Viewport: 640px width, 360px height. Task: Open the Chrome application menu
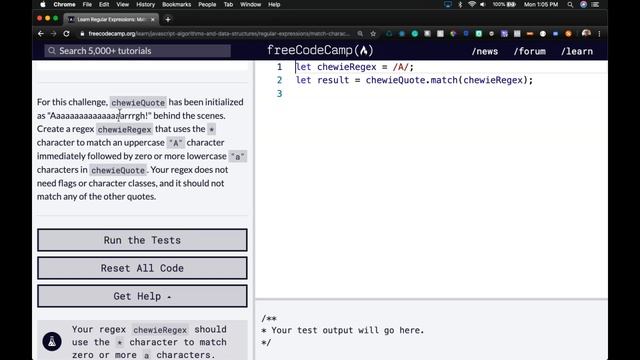coord(64,4)
